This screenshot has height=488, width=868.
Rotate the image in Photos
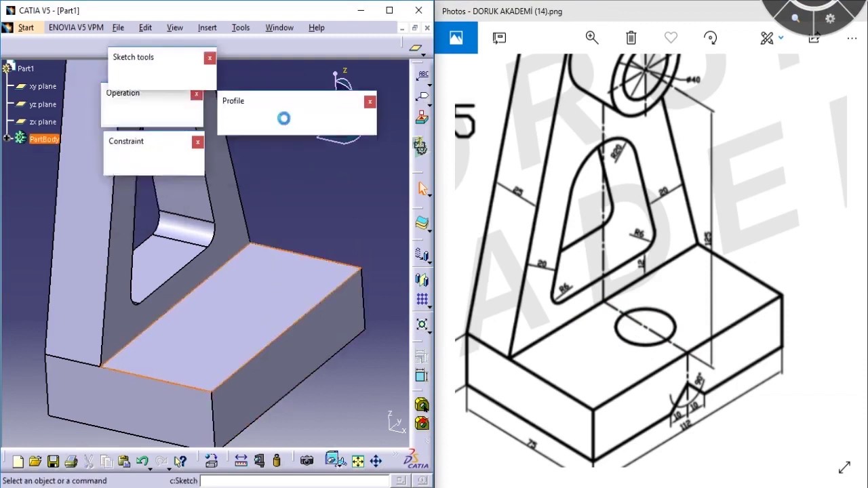point(710,38)
